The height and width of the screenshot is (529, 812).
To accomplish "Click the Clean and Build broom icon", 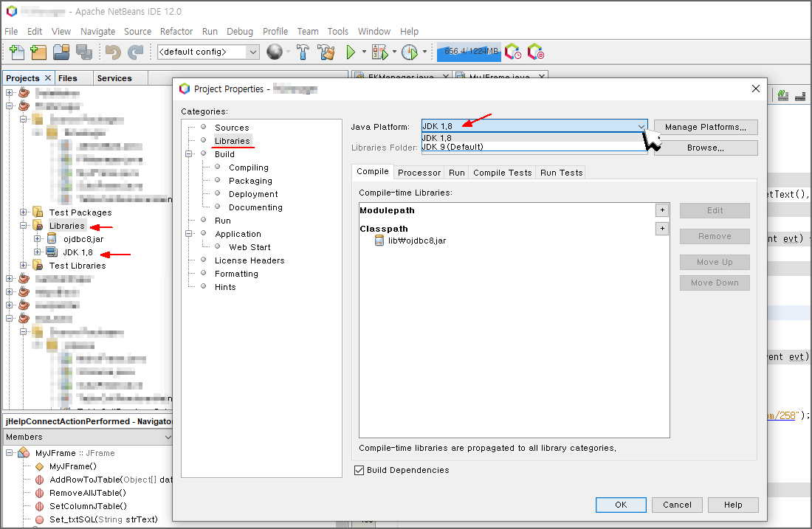I will click(326, 52).
